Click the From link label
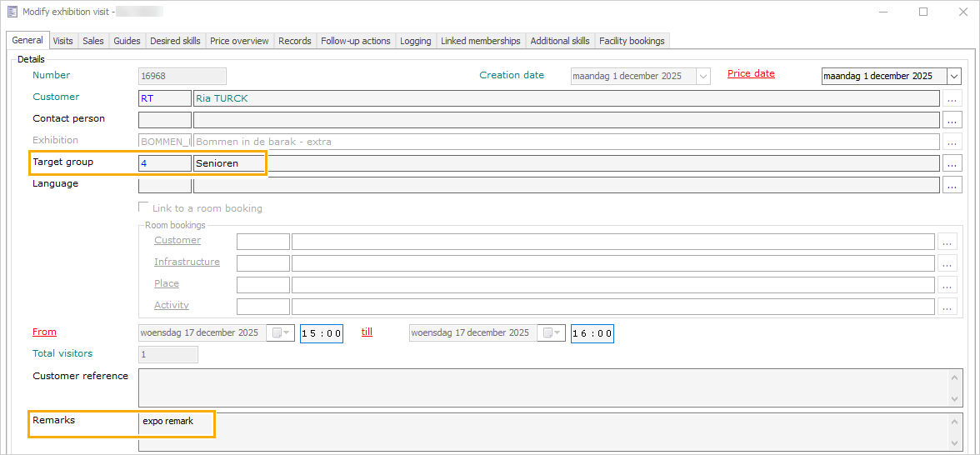The height and width of the screenshot is (455, 980). 44,332
